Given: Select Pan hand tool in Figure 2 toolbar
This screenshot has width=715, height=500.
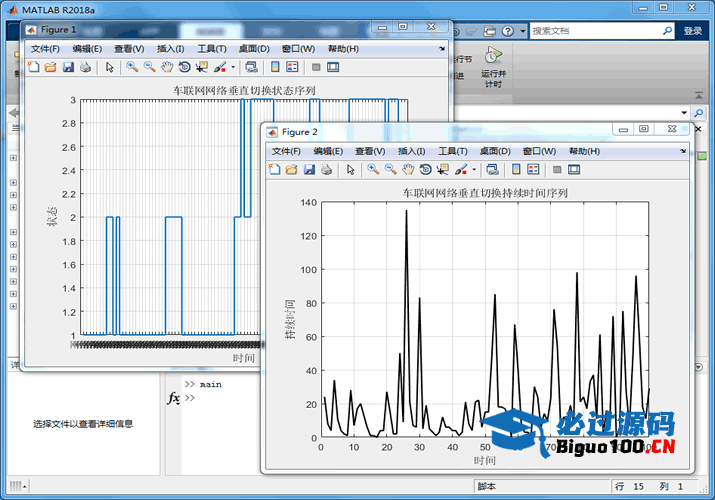Looking at the screenshot, I should click(409, 170).
